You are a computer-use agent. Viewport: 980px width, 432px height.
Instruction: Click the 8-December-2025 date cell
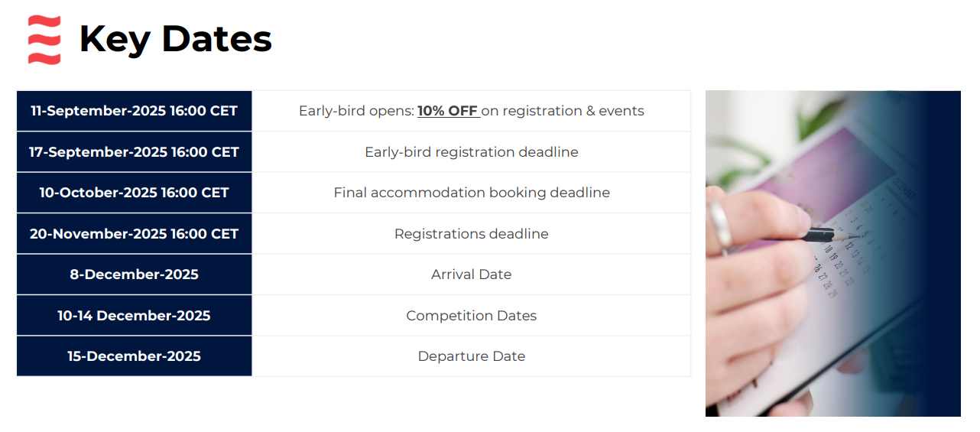pos(135,274)
